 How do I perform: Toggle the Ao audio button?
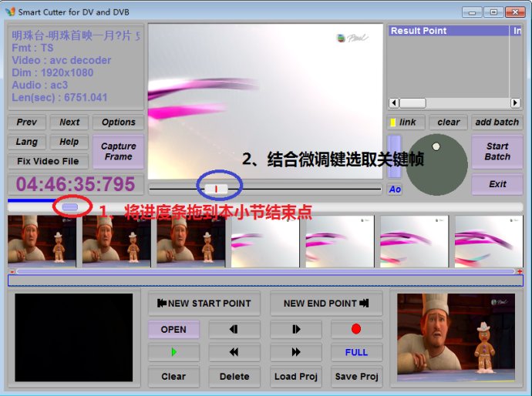(395, 190)
